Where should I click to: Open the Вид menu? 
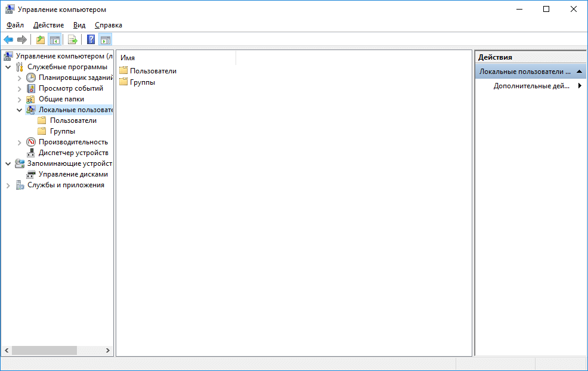coord(79,25)
